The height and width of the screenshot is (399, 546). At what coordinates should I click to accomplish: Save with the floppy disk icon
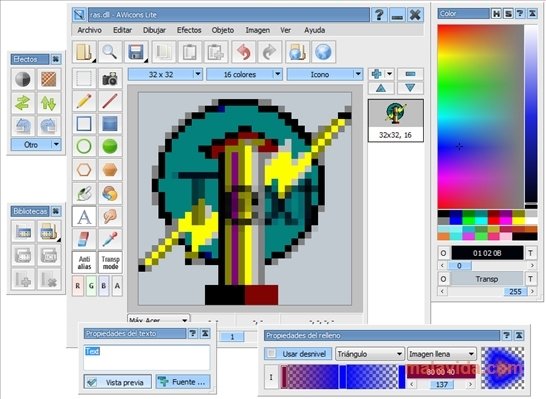pos(136,52)
